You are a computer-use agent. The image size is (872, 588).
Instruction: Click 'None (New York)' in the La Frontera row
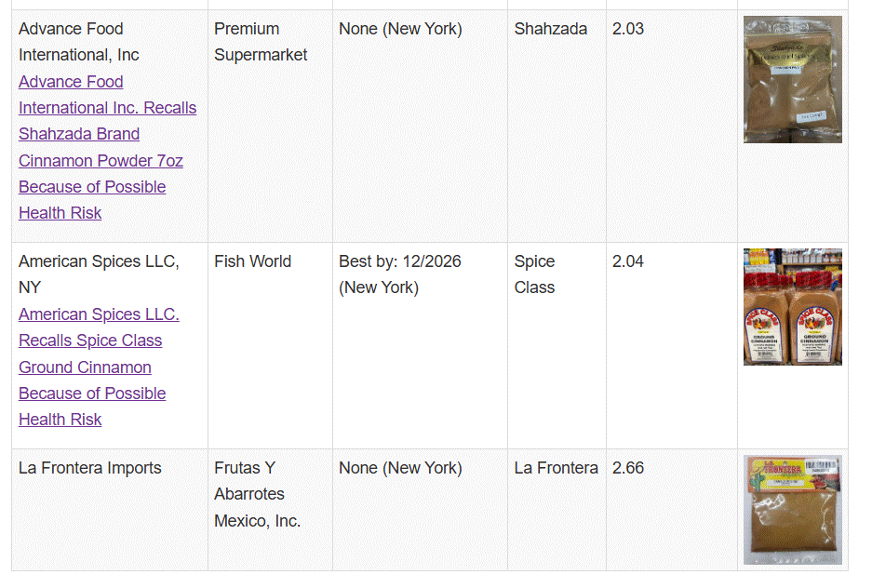pos(399,468)
